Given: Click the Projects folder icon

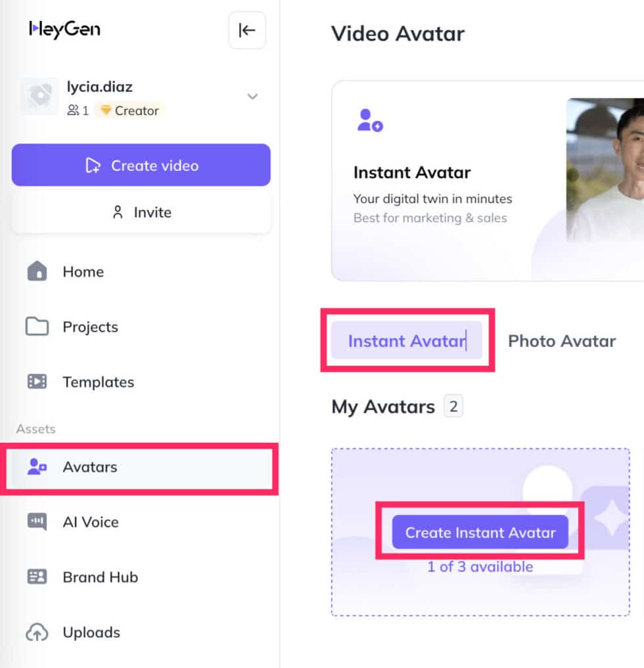Looking at the screenshot, I should (x=37, y=326).
